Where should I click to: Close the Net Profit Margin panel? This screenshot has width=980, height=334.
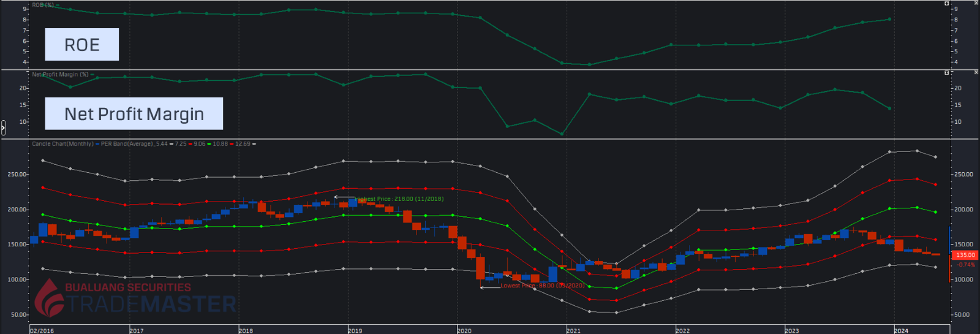976,72
